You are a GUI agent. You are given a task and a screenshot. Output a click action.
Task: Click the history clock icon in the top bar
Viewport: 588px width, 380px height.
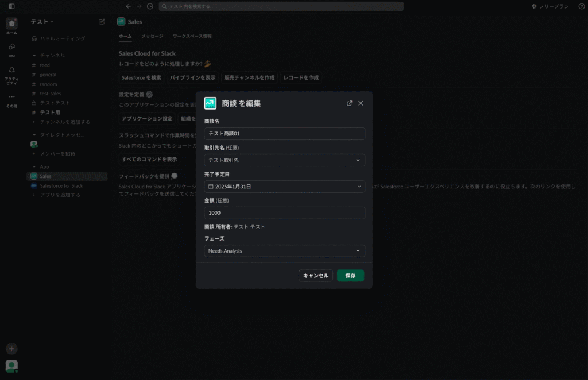point(150,6)
